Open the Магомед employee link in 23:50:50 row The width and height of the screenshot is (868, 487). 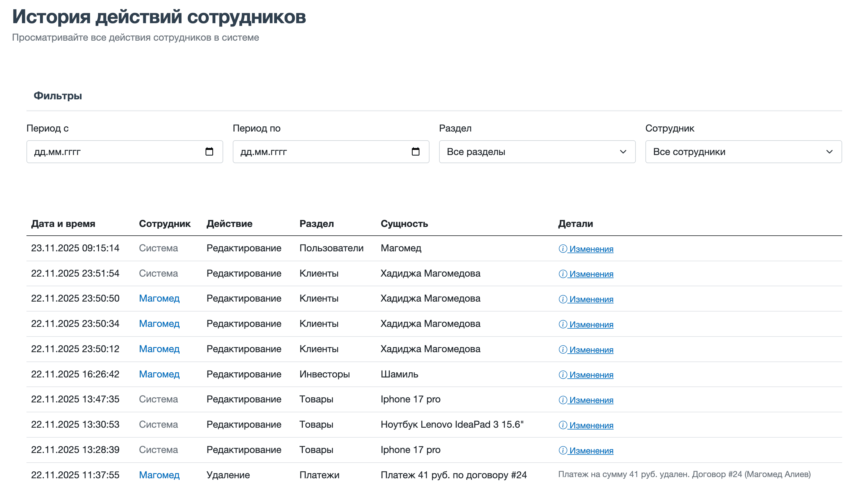click(159, 298)
